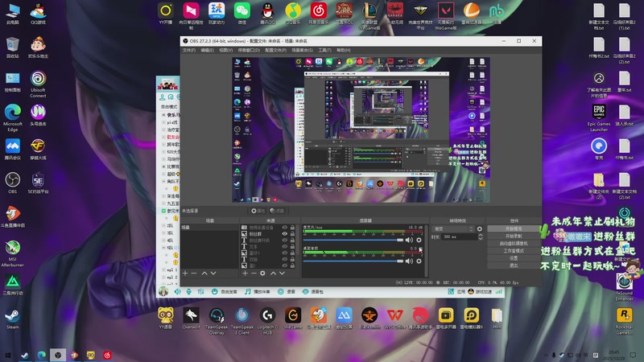The width and height of the screenshot is (644, 362).
Task: Toggle visibility eye of 文本 source
Action: (284, 247)
